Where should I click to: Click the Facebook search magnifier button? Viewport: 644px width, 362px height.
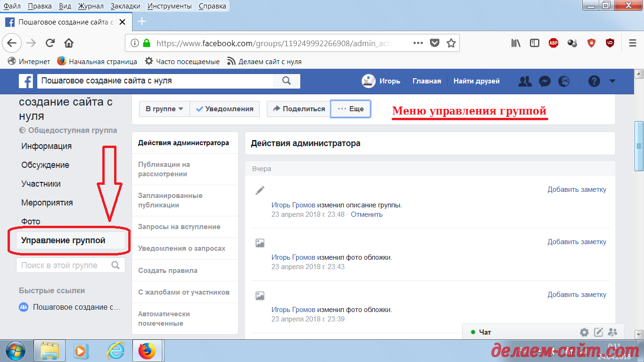coord(286,81)
